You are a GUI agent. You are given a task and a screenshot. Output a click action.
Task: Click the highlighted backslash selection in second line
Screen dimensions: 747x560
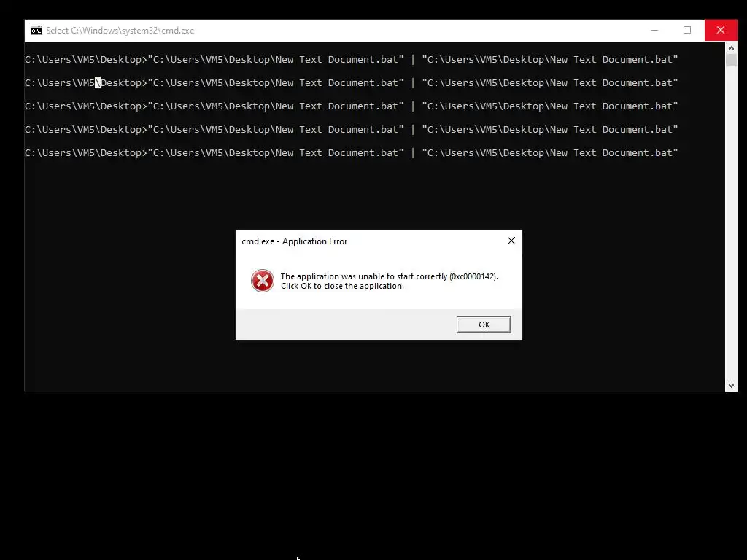click(98, 83)
